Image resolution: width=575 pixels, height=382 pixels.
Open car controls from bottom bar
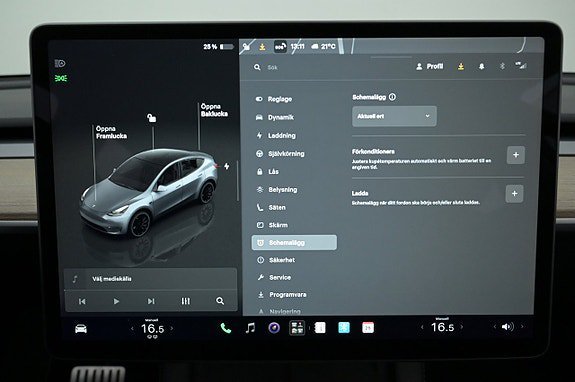pos(81,328)
